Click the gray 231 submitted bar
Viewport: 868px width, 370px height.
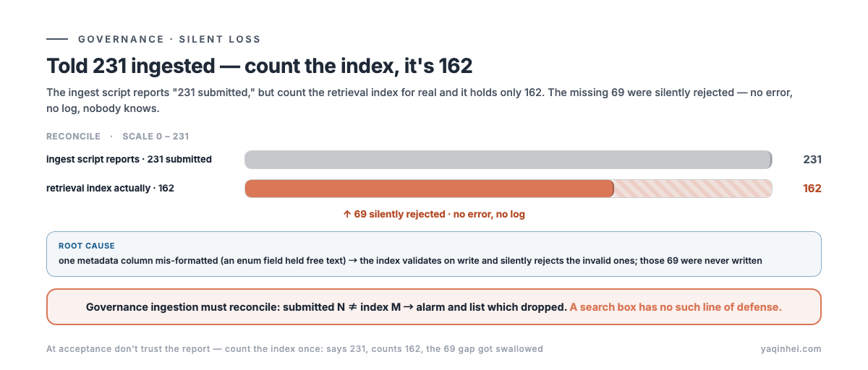tap(509, 160)
